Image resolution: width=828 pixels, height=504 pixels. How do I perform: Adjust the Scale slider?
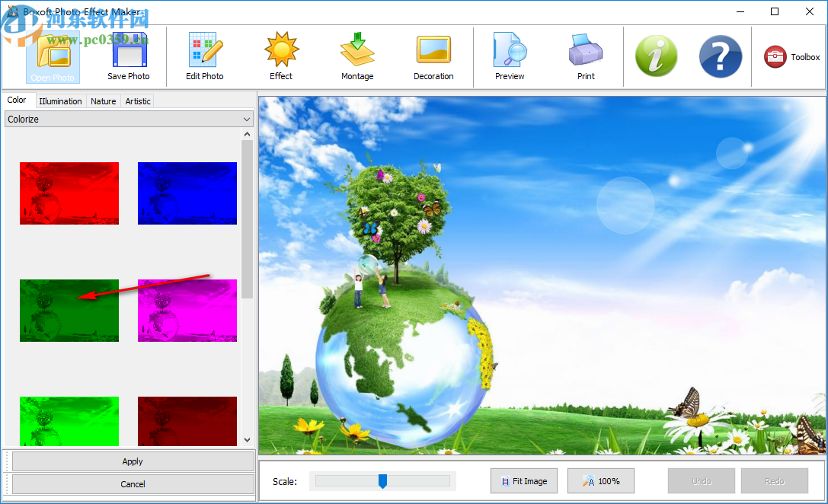(x=382, y=480)
